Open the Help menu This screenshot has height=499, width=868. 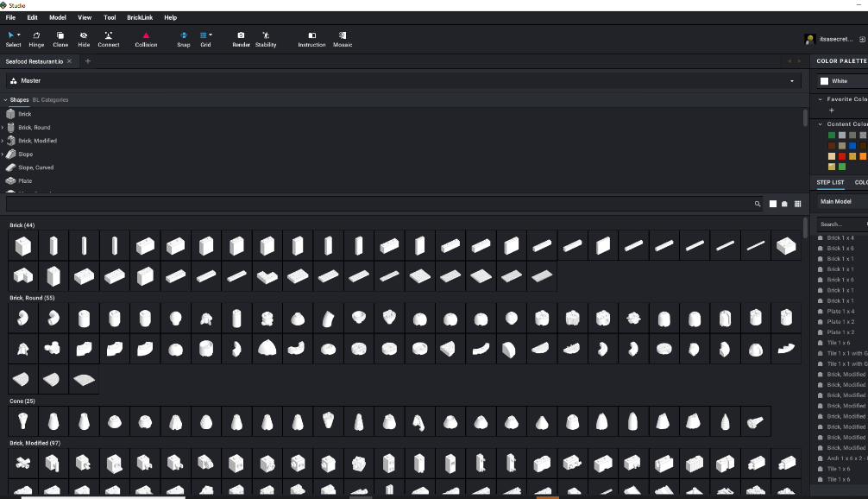[x=171, y=18]
